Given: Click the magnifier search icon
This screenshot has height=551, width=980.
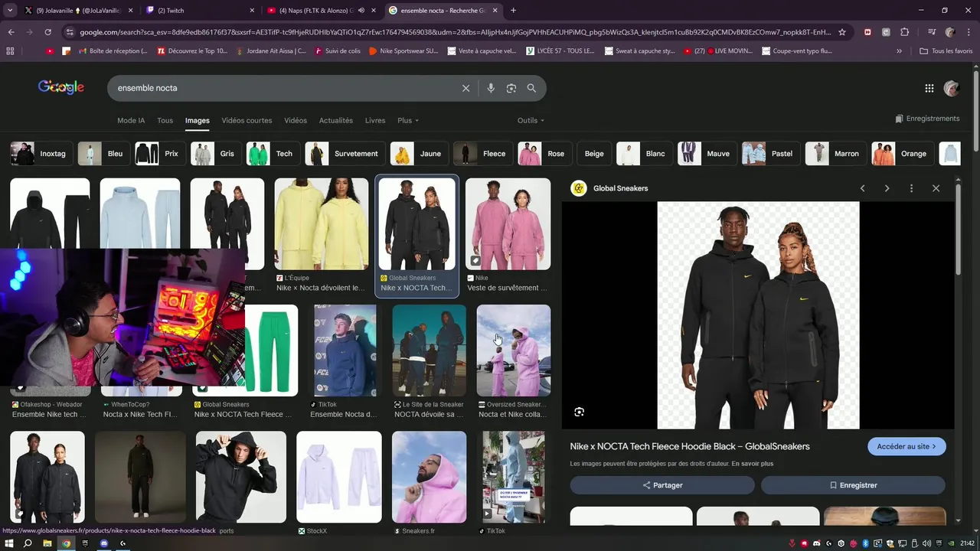Looking at the screenshot, I should [531, 88].
